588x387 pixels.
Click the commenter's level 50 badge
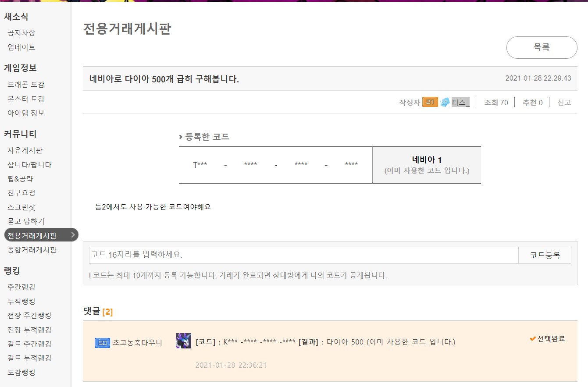tap(102, 343)
